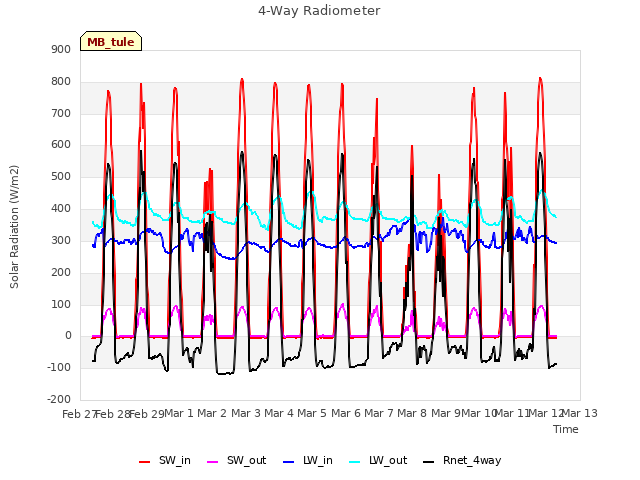Click the 800 y-axis tick label

tap(61, 82)
